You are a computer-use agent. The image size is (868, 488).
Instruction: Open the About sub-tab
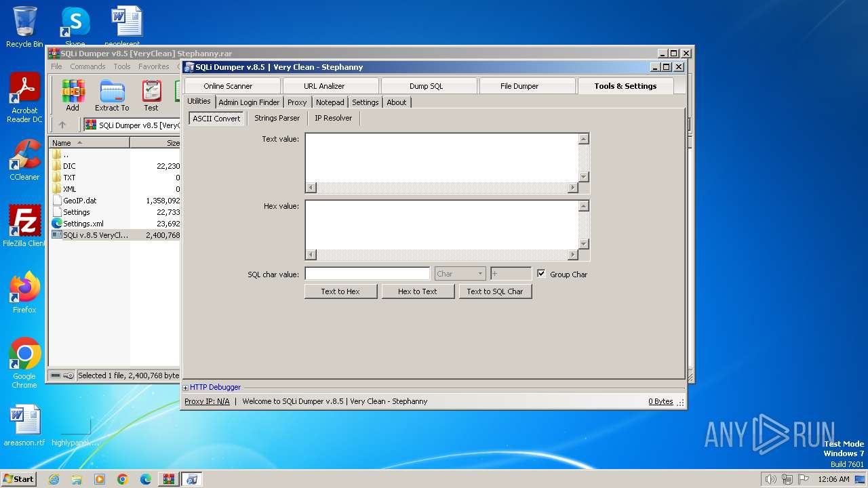click(x=397, y=102)
